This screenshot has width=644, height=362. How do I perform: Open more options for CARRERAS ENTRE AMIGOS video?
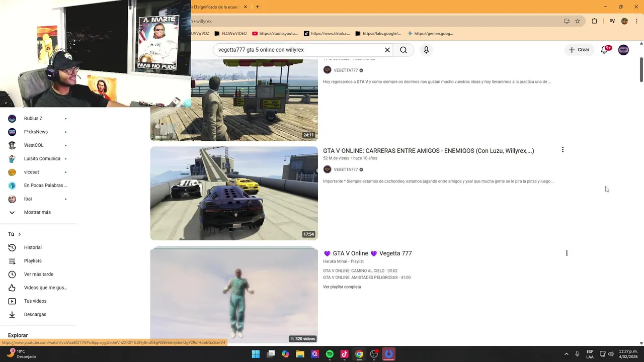point(562,150)
